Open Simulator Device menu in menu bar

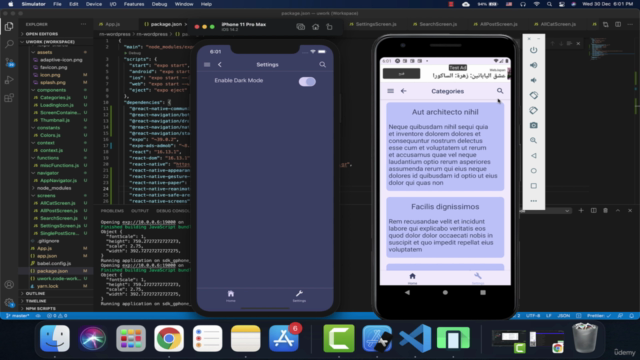(93, 4)
